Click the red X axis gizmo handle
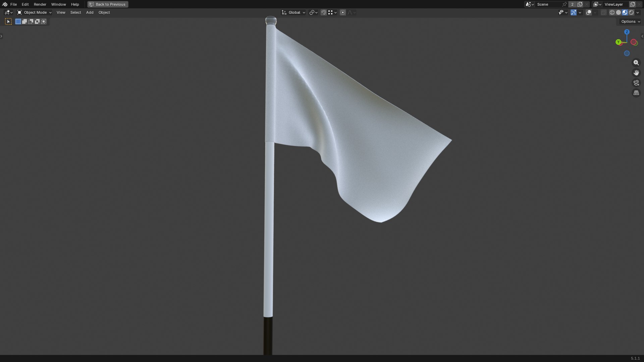This screenshot has width=644, height=362. [x=634, y=42]
